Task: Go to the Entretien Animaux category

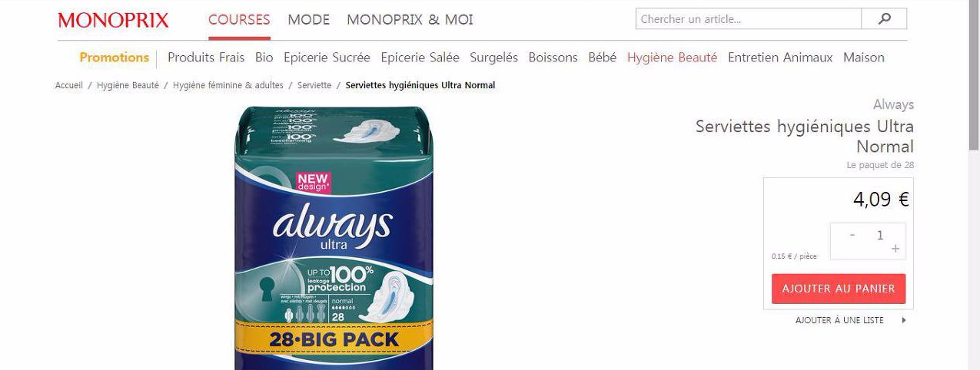Action: click(x=780, y=58)
